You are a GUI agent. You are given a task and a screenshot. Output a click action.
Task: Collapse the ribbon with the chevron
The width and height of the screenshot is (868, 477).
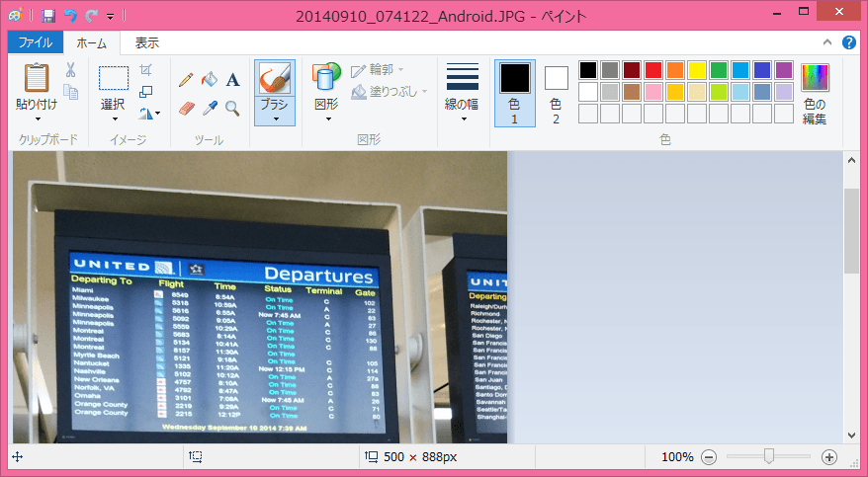(x=827, y=42)
